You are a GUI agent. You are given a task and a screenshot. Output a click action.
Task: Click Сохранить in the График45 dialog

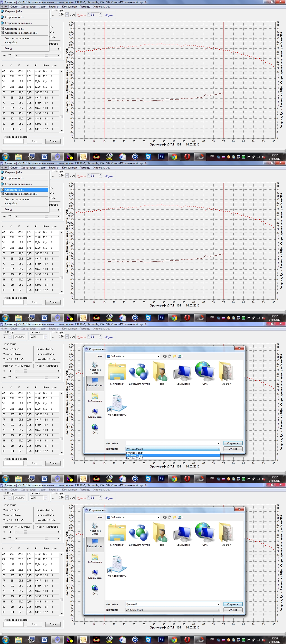click(x=233, y=604)
